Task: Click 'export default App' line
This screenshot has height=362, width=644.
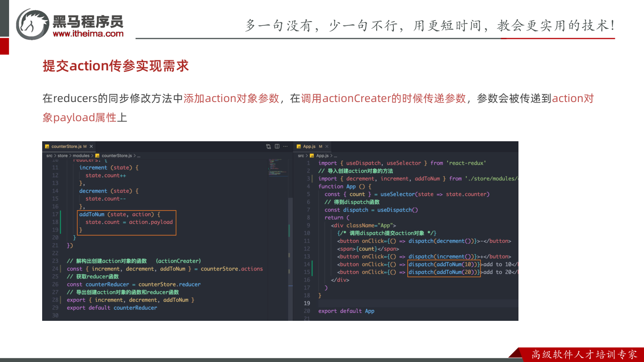Action: click(x=346, y=311)
